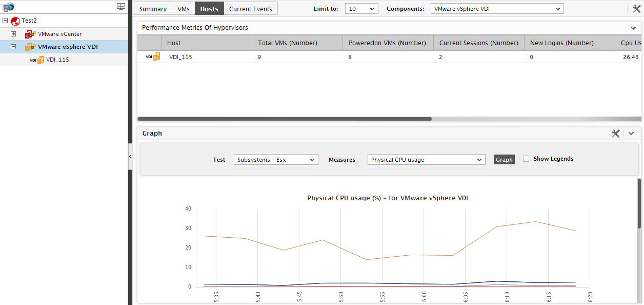Click the Performance Metrics Of Hypervisors title

195,28
